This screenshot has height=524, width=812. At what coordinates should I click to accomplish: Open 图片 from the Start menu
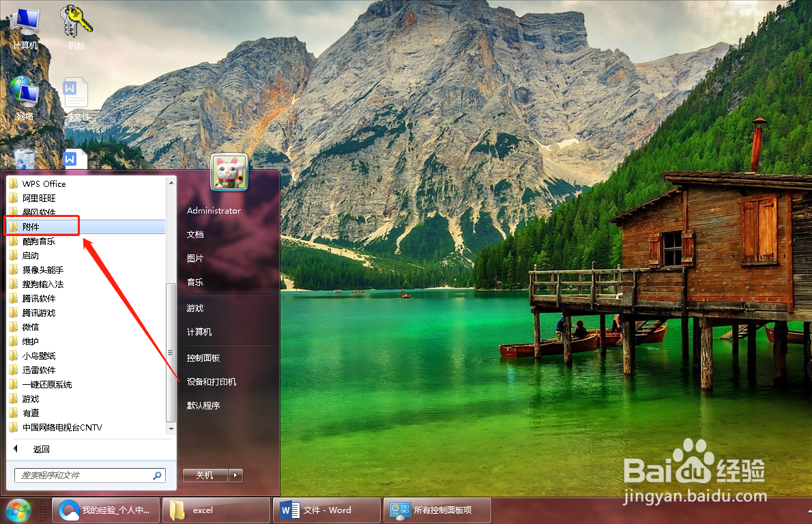195,259
